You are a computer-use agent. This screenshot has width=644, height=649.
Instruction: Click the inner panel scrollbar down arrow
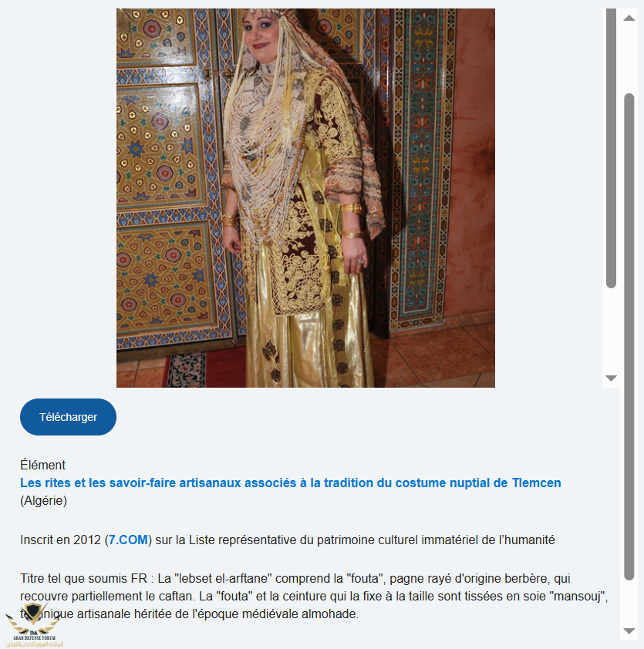[x=611, y=378]
